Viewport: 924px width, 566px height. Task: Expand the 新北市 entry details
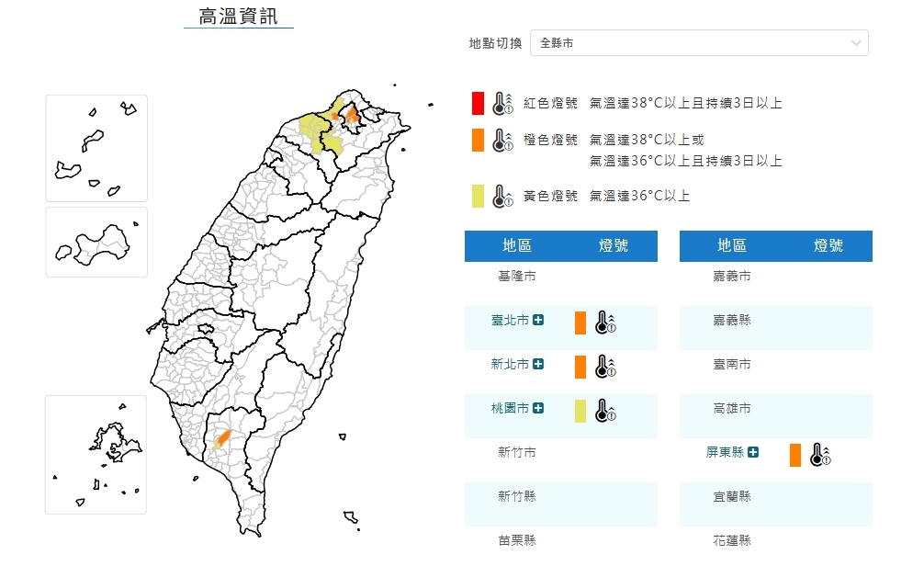(x=537, y=366)
